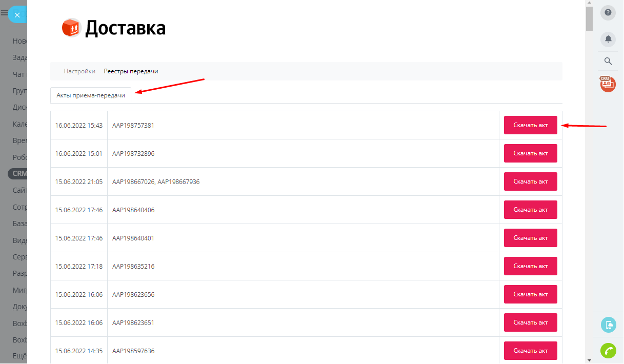Click the hamburger menu icon
Screen dimensions: 624x364
click(x=4, y=13)
